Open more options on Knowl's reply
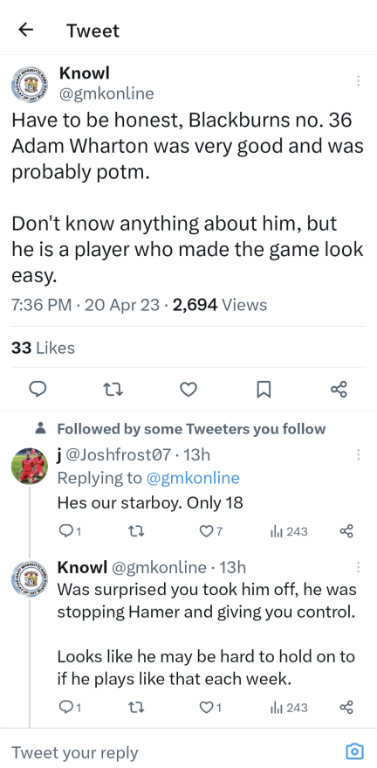The width and height of the screenshot is (377, 768). pos(358,567)
